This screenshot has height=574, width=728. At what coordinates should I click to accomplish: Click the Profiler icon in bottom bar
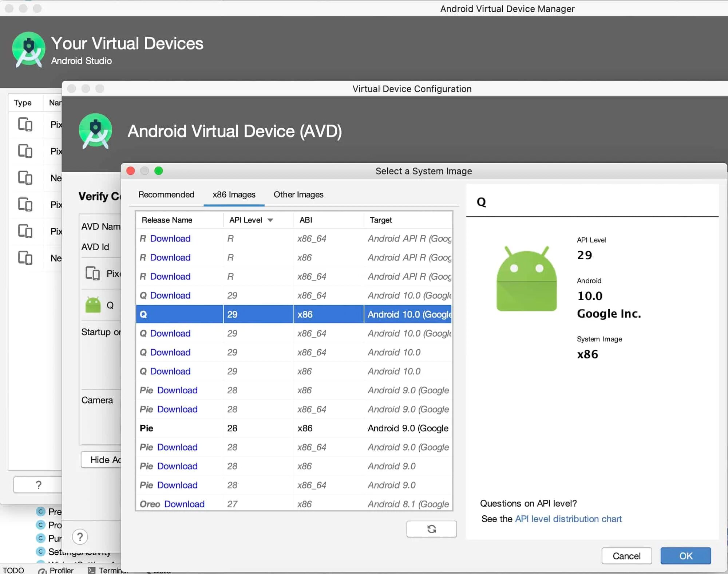pos(43,570)
